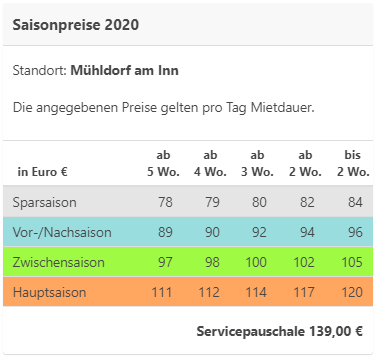Click the Sparsaison row label
Screen dimensions: 390x362
coord(45,202)
